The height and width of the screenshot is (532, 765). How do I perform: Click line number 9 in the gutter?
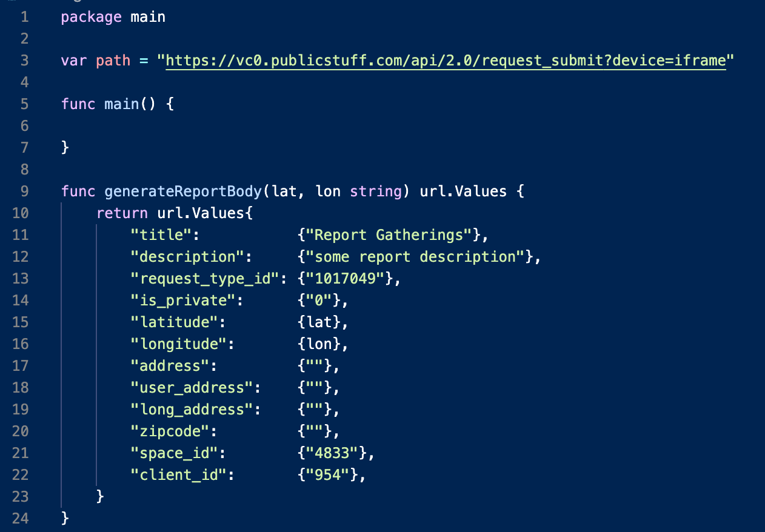(24, 191)
